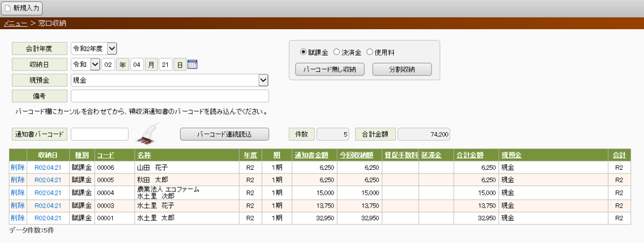Click the 分割収納 button
Viewport: 644px width, 243px height.
[x=402, y=69]
